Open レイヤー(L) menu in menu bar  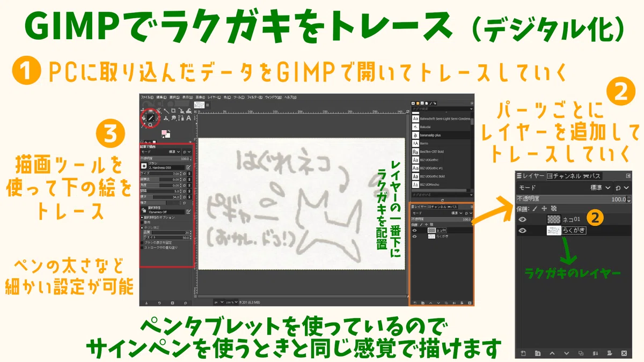[214, 97]
